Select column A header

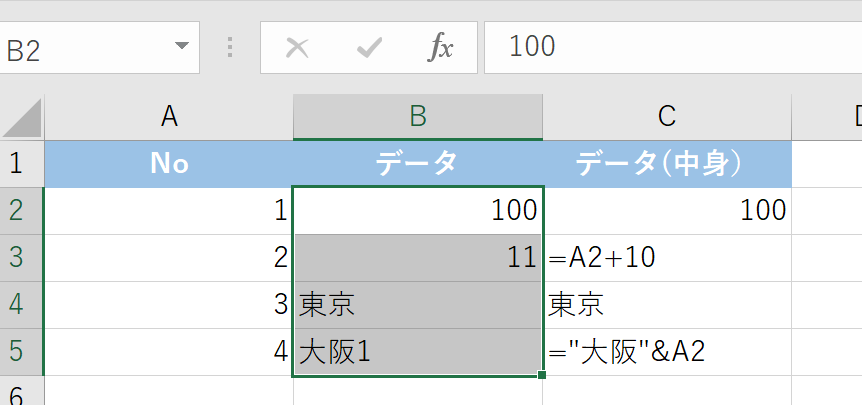pos(169,117)
